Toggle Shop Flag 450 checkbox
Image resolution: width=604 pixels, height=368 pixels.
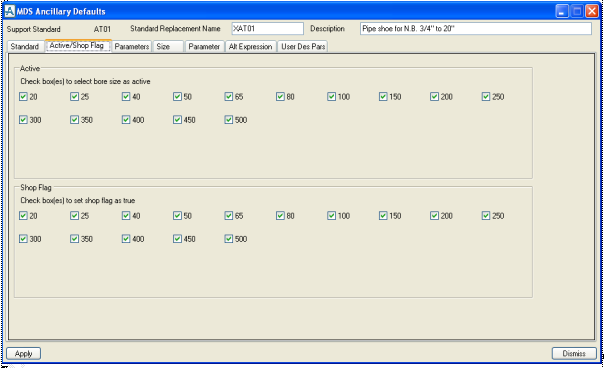pyautogui.click(x=177, y=239)
